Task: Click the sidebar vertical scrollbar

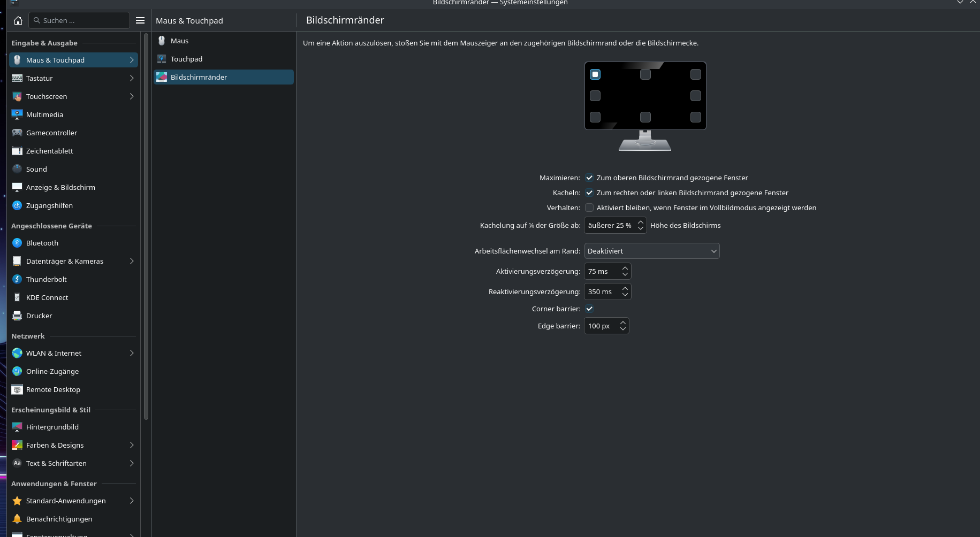Action: click(146, 227)
